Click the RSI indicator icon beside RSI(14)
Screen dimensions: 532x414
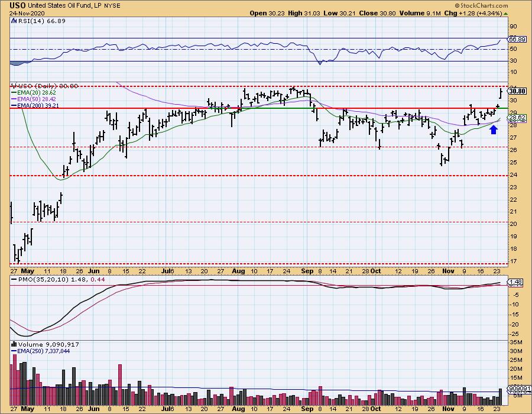pyautogui.click(x=14, y=21)
